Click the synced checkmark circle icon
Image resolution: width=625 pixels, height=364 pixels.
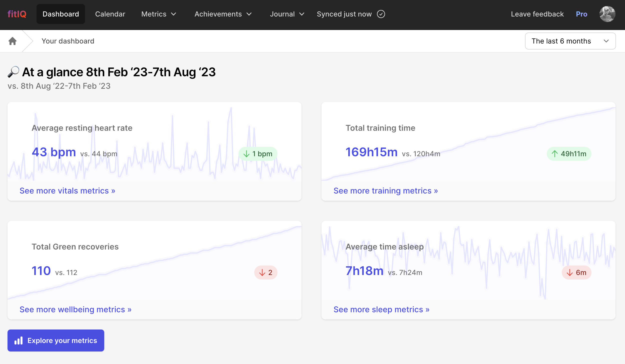(x=381, y=14)
